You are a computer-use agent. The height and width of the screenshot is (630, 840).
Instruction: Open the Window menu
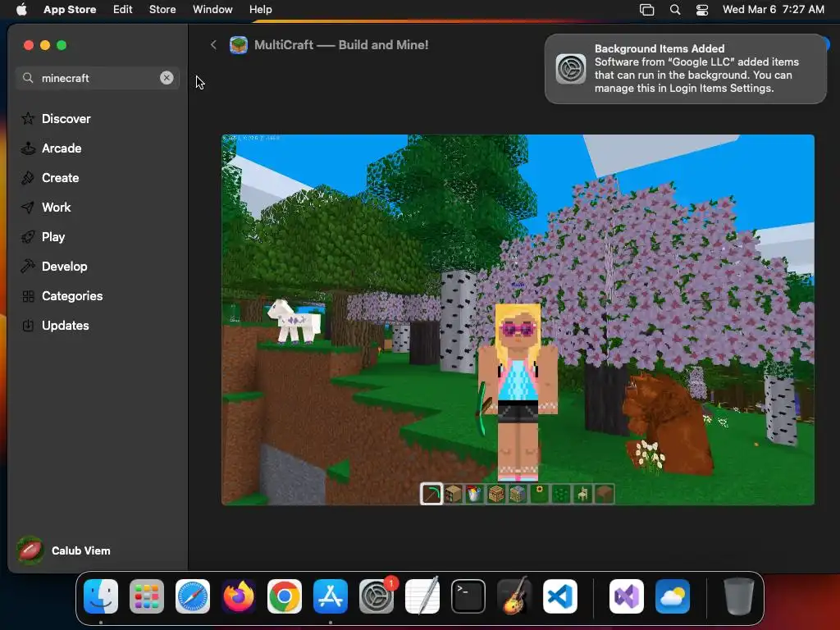click(x=212, y=9)
